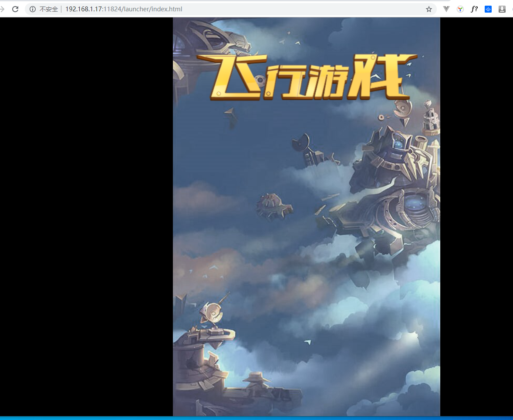513x420 pixels.
Task: Focus the address bar URL 192.168.1.17:11824
Action: [124, 9]
